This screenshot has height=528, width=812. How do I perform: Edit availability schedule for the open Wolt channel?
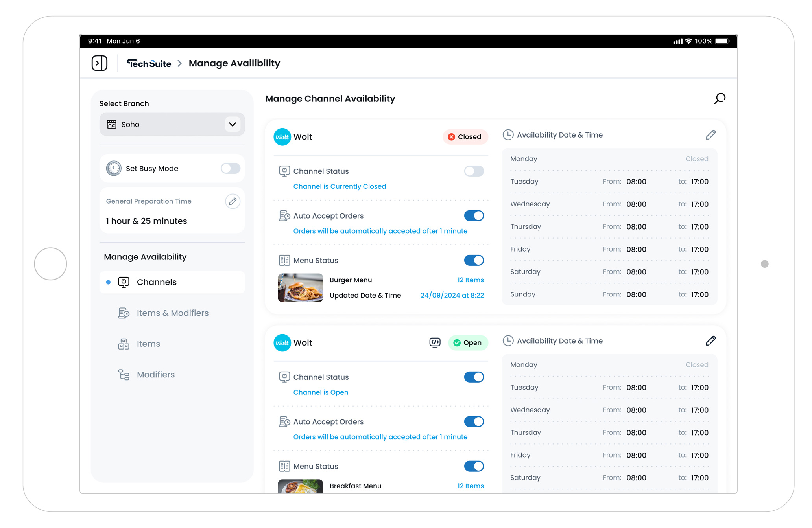[x=710, y=340]
